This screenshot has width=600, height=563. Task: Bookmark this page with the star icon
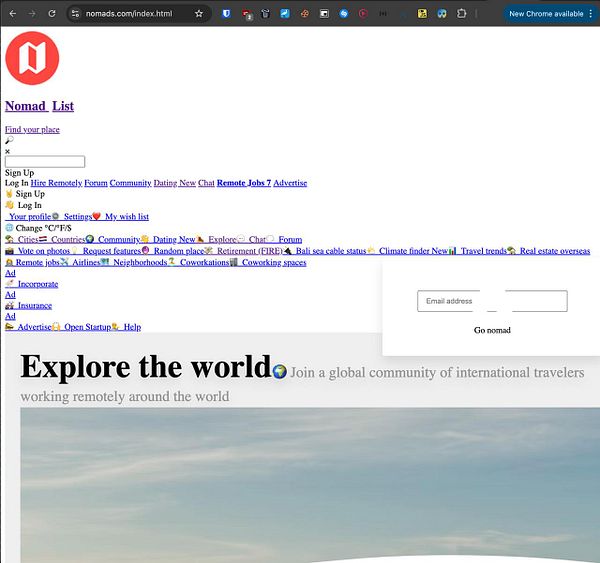click(199, 14)
